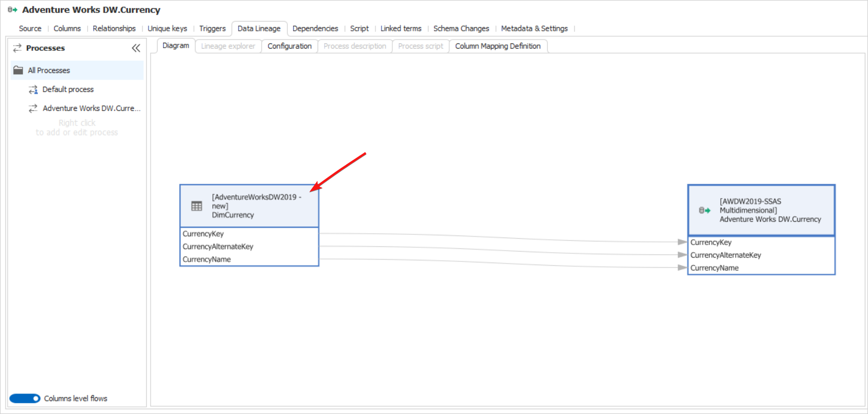
Task: Select All Processes in the tree
Action: click(77, 70)
